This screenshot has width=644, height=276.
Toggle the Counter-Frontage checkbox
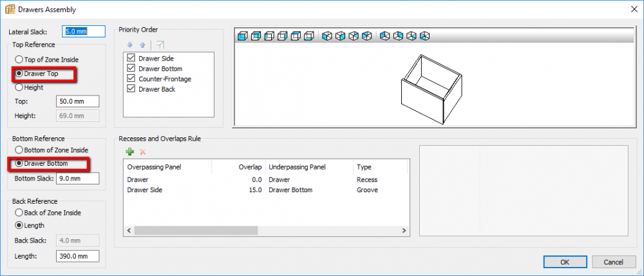click(131, 79)
